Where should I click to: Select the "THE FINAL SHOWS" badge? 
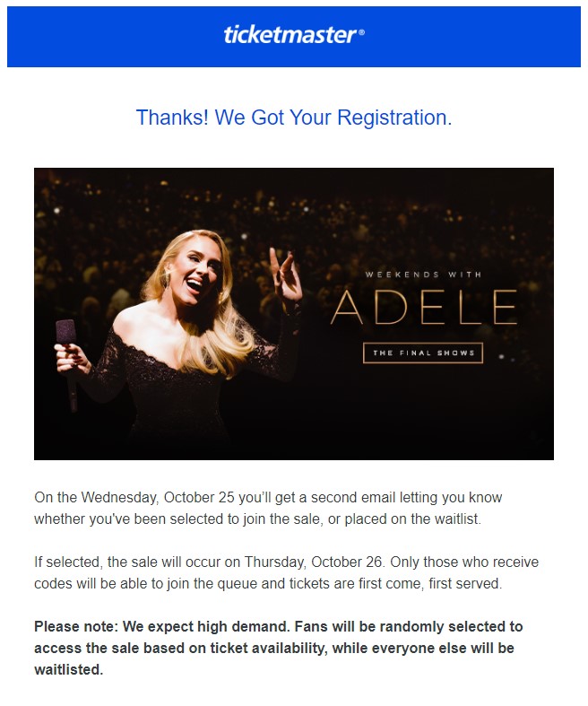[x=423, y=353]
